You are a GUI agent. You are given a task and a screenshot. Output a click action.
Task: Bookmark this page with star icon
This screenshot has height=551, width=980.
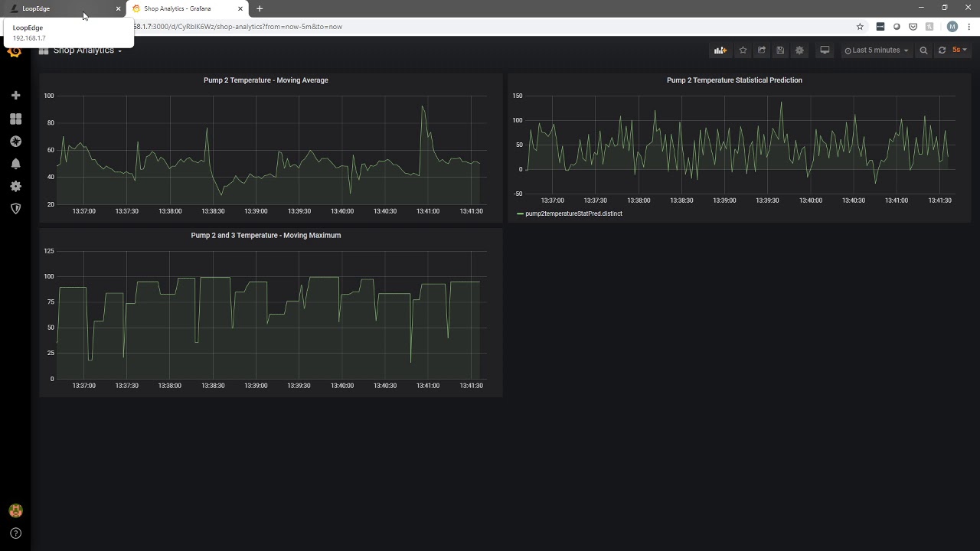[x=860, y=27]
